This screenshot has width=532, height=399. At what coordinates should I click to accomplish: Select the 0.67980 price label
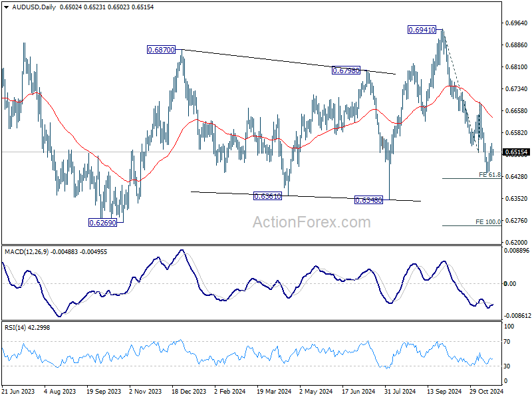pos(346,70)
